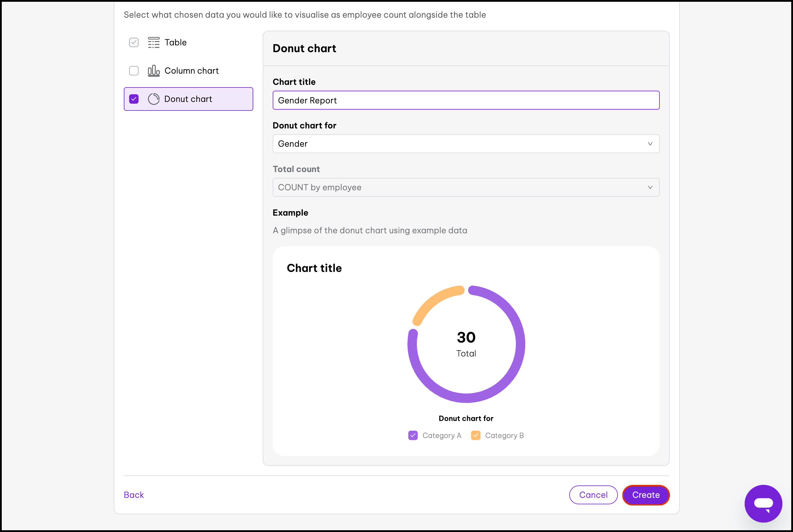Uncheck the Donut chart checkbox
Screen dimensions: 793x532
click(134, 99)
